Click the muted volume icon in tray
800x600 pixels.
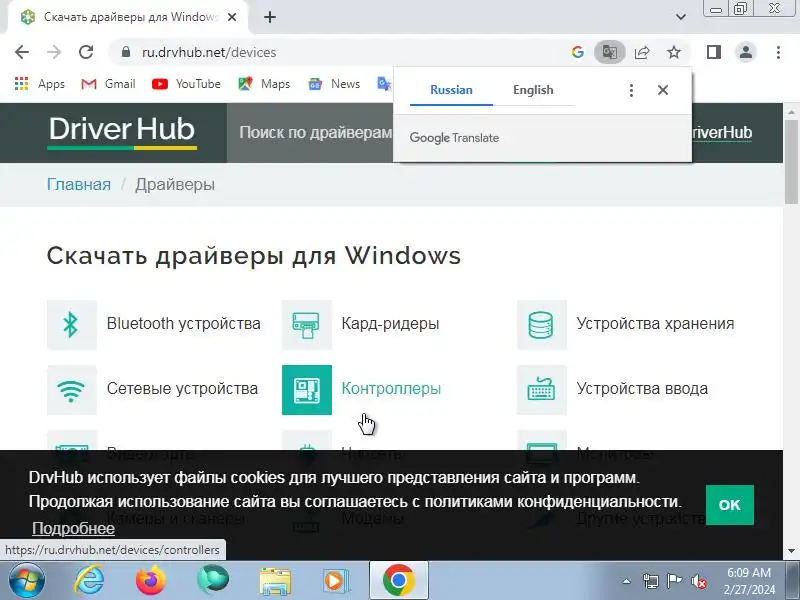click(698, 581)
